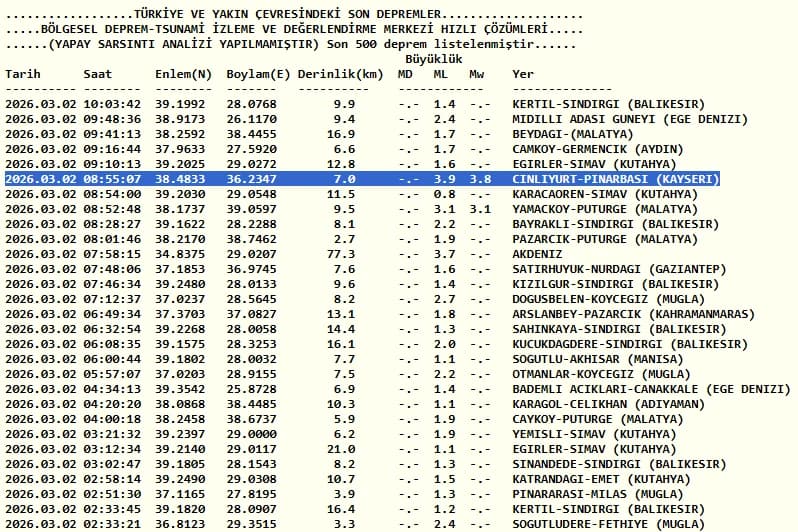
Task: Select the MIDILLI ADASI GUNEYI (EGE DENIZI) entry
Action: (377, 119)
